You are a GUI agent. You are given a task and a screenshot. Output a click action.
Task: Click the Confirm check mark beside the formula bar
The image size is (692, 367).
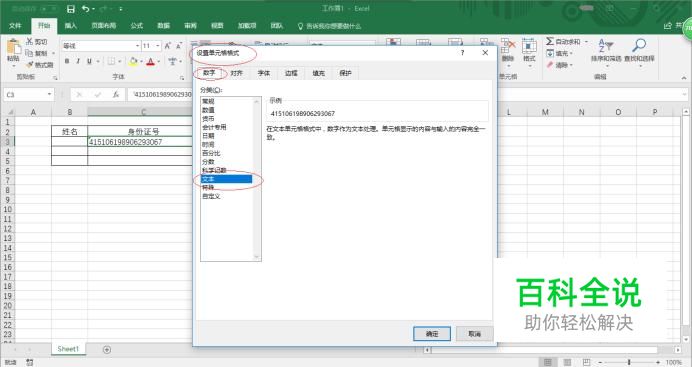click(x=98, y=94)
